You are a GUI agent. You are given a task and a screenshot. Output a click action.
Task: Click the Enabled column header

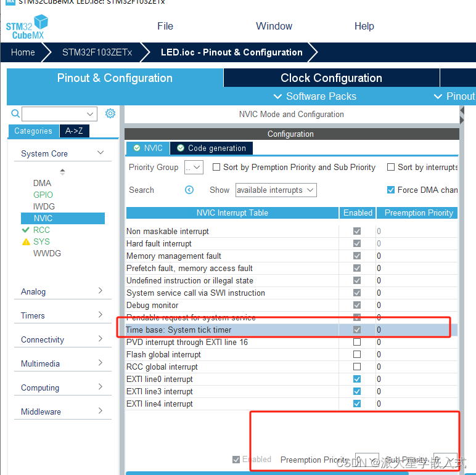358,213
